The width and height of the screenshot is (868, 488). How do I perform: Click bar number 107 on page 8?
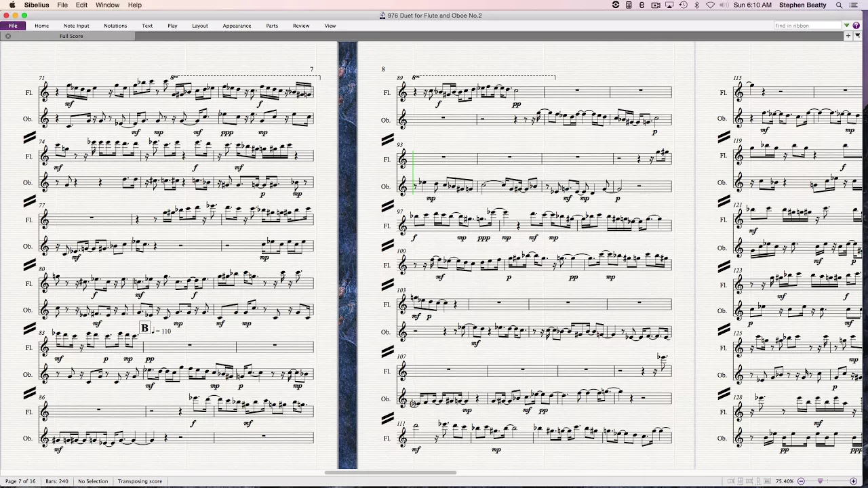(x=401, y=357)
